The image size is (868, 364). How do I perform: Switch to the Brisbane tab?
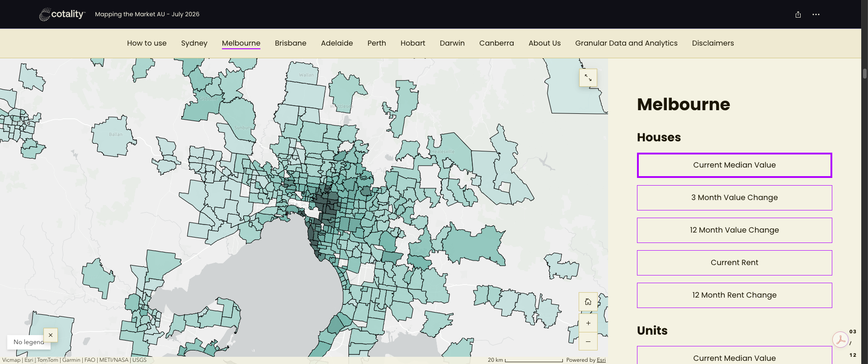pyautogui.click(x=290, y=43)
